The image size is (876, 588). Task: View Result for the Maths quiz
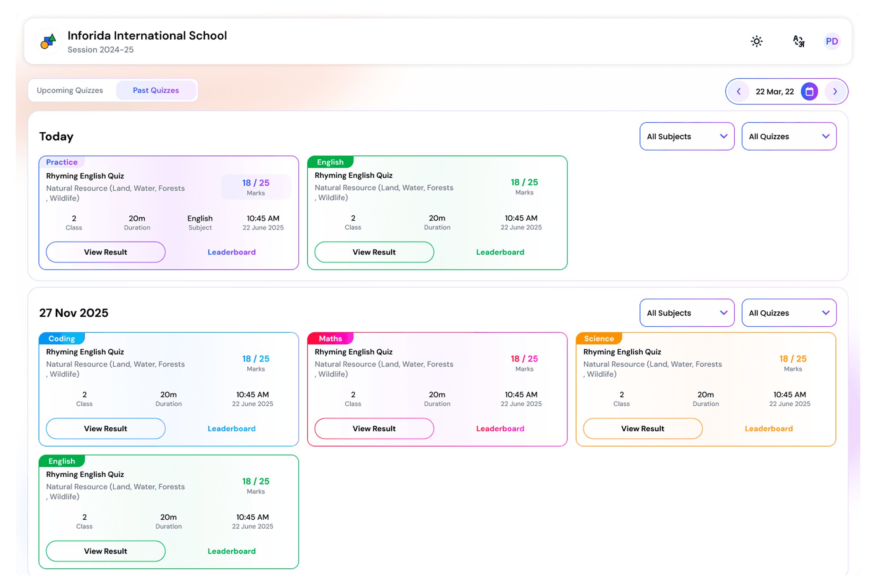pos(374,429)
